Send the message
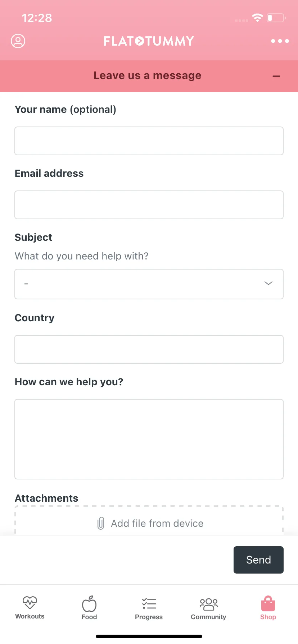 coord(258,560)
